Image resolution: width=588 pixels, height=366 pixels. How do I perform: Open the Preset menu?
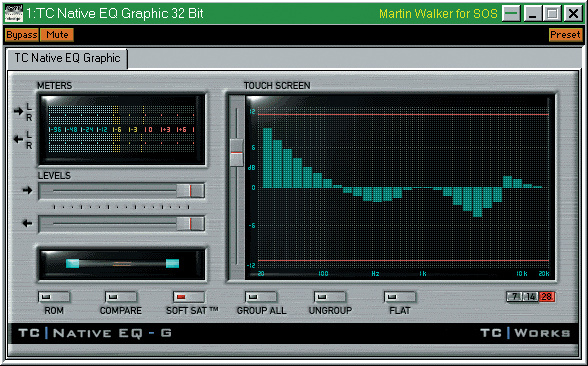point(566,35)
